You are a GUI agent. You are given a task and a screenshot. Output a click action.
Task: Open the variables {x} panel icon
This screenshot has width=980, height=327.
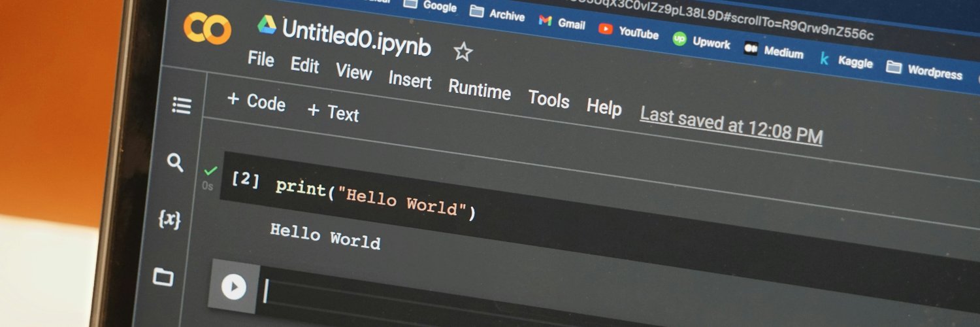pos(169,219)
